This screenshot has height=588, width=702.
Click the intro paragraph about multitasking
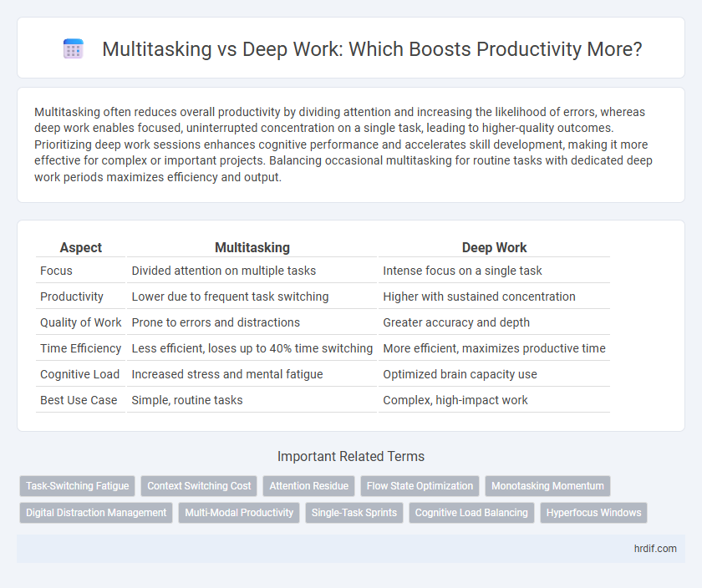pyautogui.click(x=343, y=144)
